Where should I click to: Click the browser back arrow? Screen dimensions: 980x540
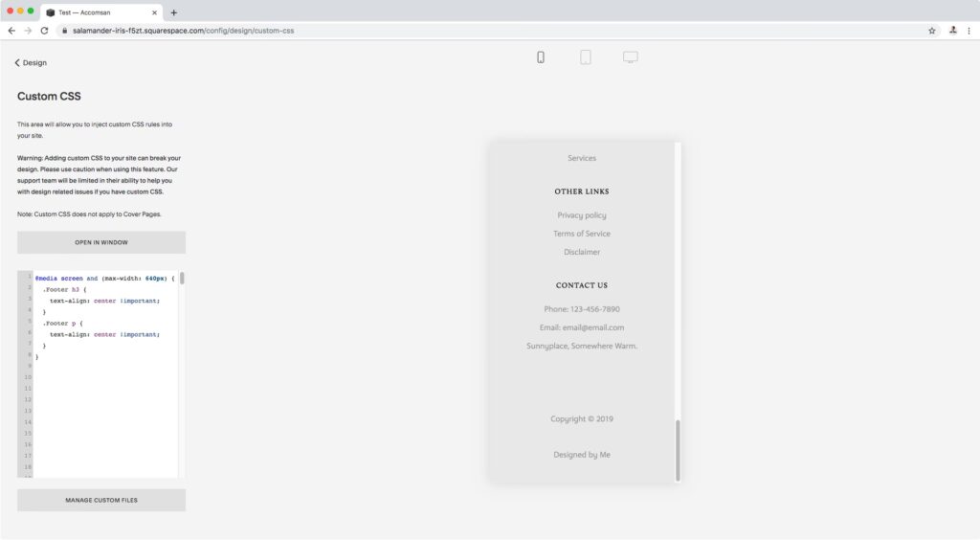(11, 31)
